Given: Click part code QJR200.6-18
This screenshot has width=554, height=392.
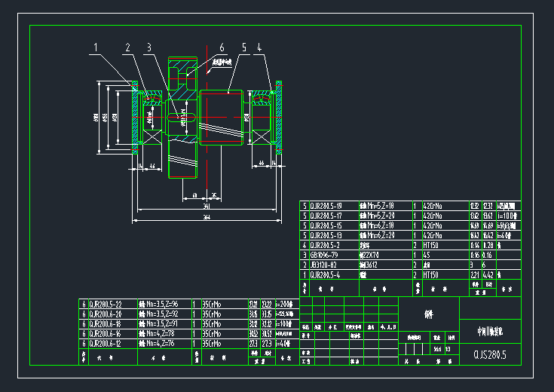Looking at the screenshot, I should tap(105, 324).
